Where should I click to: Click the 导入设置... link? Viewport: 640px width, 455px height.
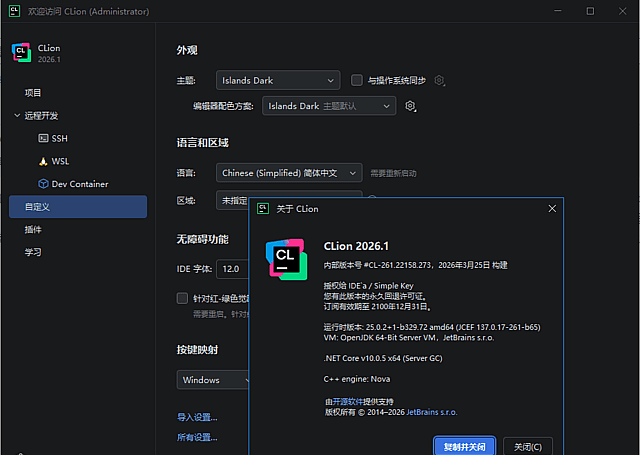click(x=197, y=417)
